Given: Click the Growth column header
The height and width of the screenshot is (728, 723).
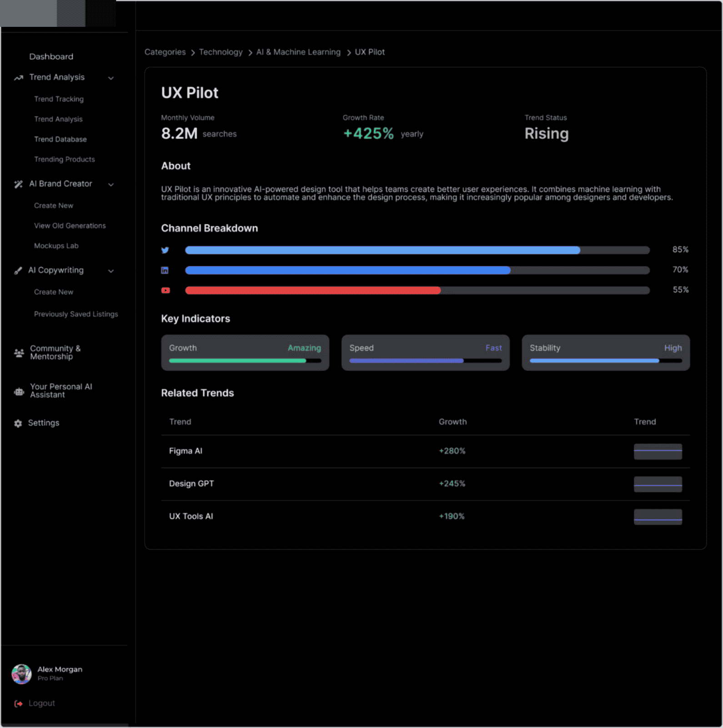Looking at the screenshot, I should tap(452, 422).
